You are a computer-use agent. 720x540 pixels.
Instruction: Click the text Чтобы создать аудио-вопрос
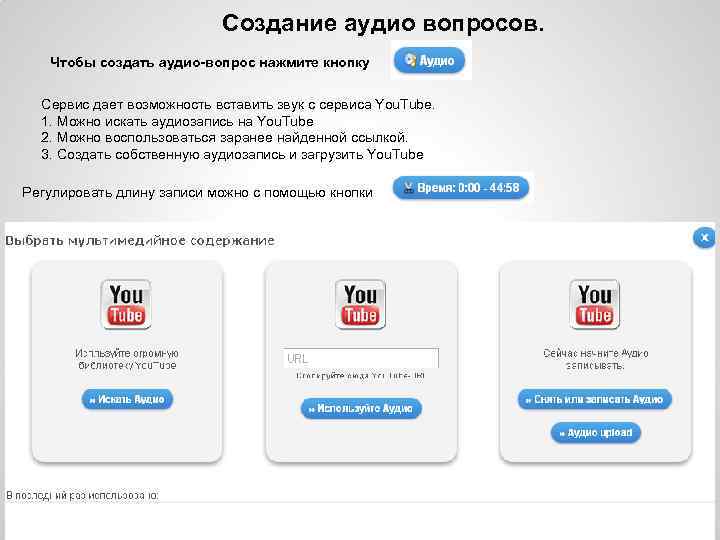tap(209, 62)
